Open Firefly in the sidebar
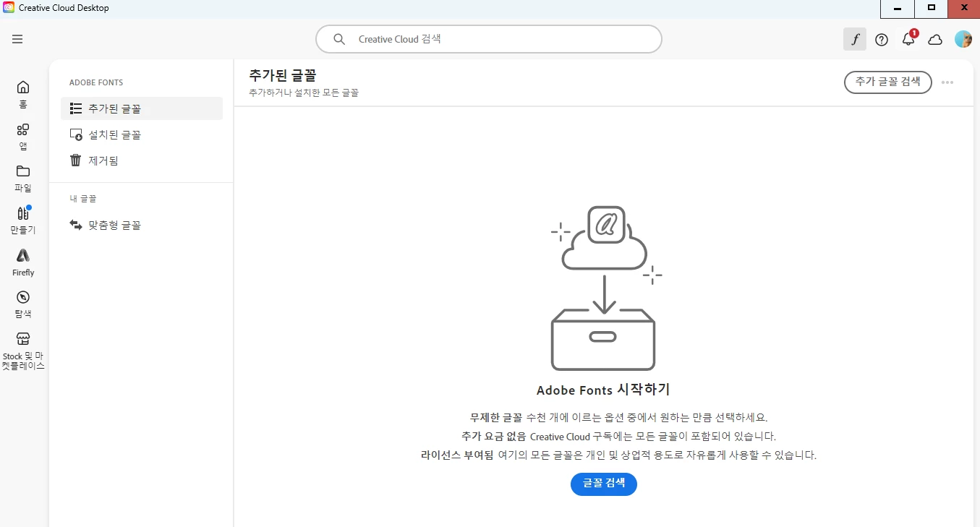Viewport: 980px width, 527px height. tap(23, 262)
